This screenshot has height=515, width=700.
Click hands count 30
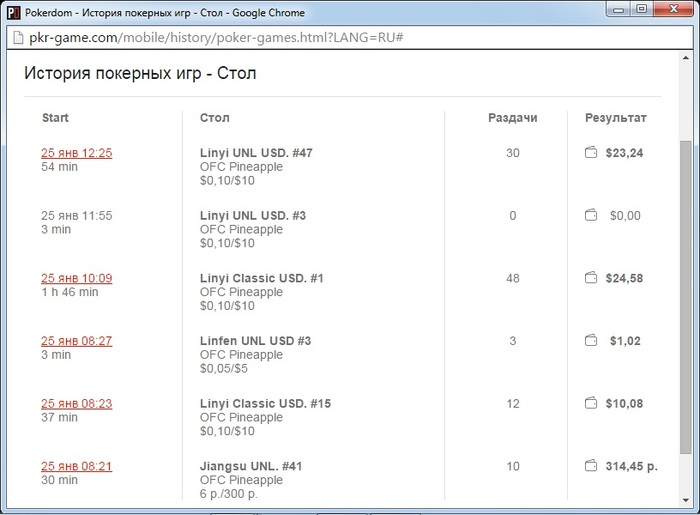click(512, 153)
